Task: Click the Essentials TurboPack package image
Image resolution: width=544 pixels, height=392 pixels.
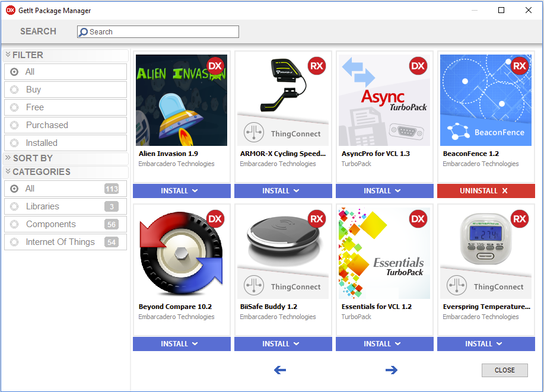Action: 384,253
